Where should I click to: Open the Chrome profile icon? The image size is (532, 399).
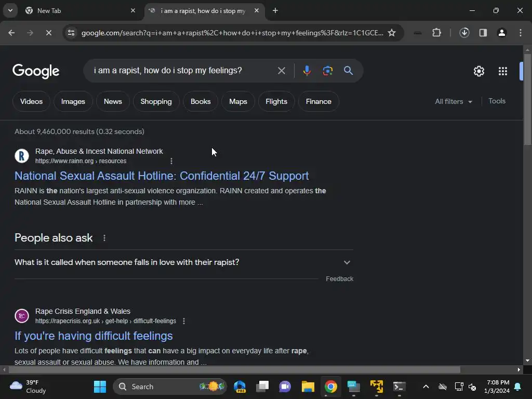[501, 33]
